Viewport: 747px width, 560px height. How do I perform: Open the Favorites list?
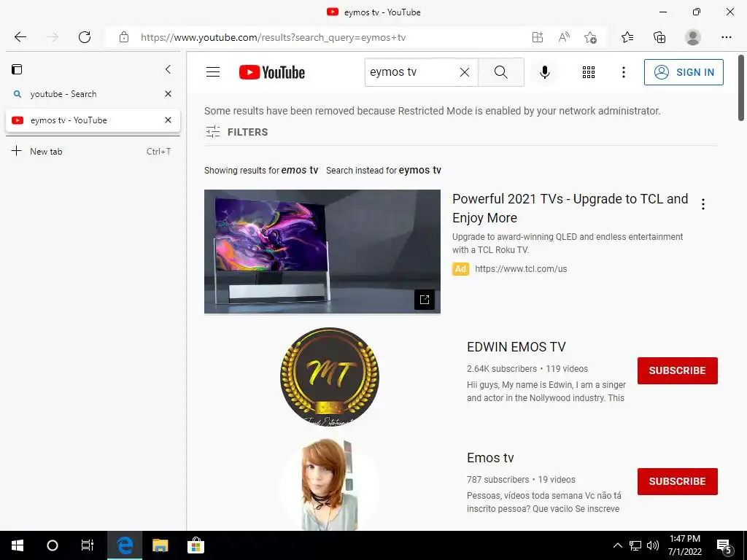click(x=627, y=37)
